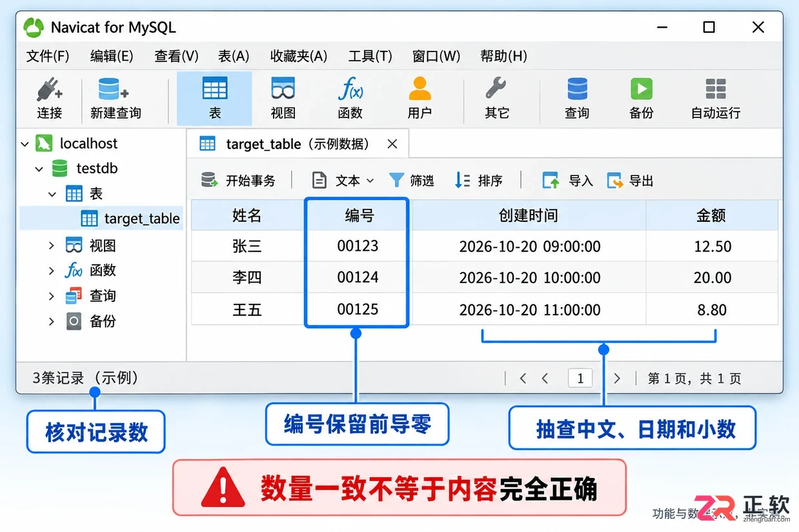The image size is (799, 532).
Task: Click the amount cell 12.50
Action: 713,246
